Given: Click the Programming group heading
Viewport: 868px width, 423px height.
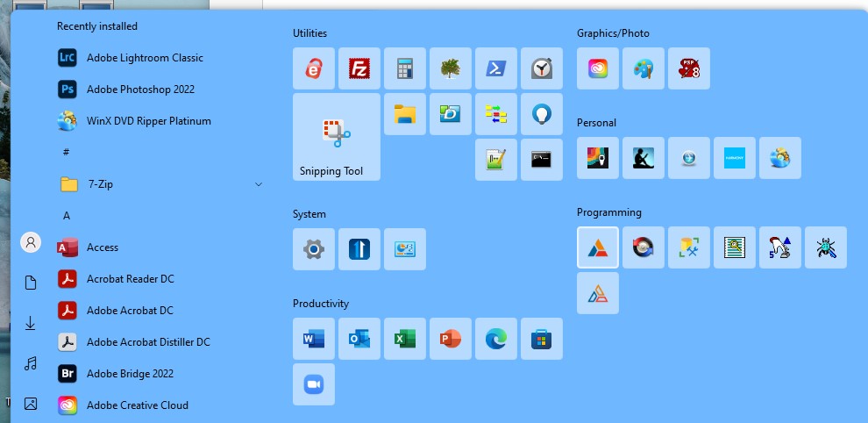Looking at the screenshot, I should click(x=609, y=212).
